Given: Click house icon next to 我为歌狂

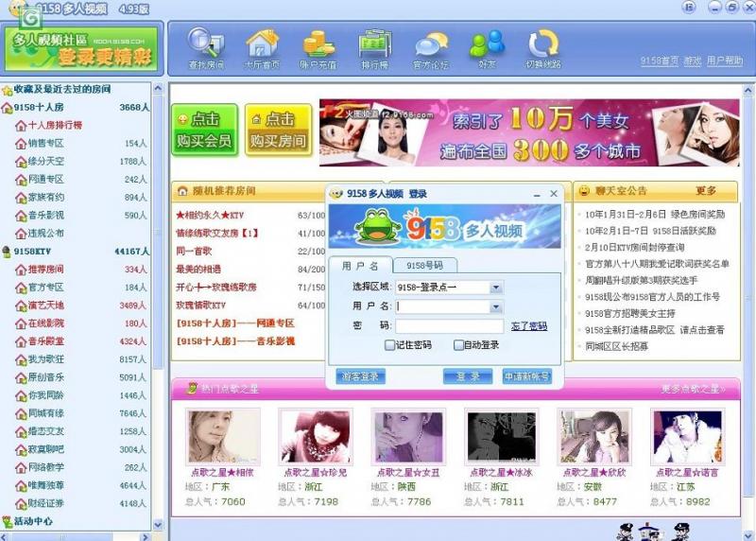Looking at the screenshot, I should (x=21, y=359).
